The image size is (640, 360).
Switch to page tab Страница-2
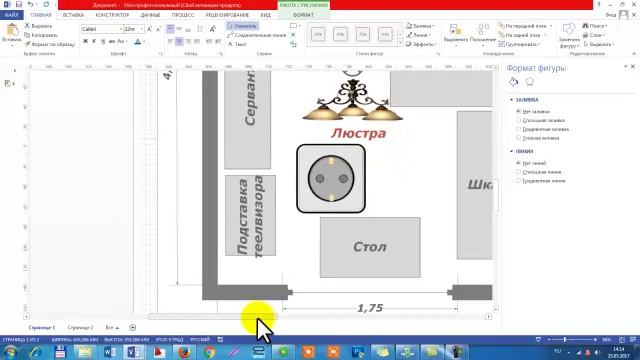pos(80,328)
